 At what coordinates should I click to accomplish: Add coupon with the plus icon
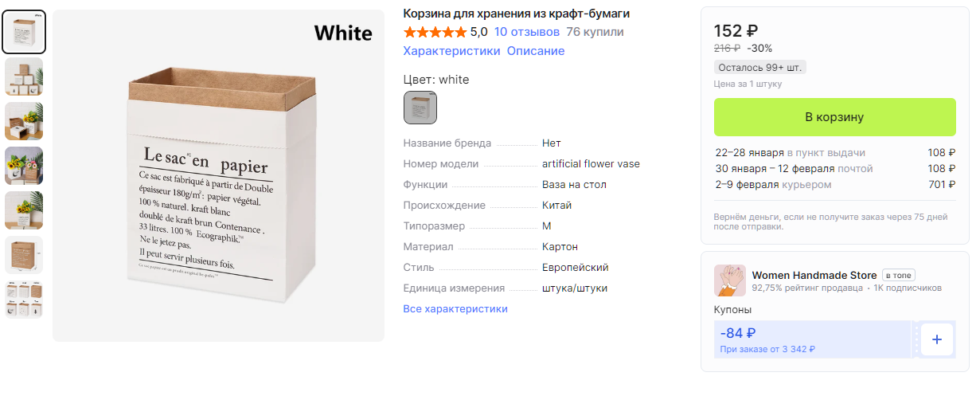(937, 339)
